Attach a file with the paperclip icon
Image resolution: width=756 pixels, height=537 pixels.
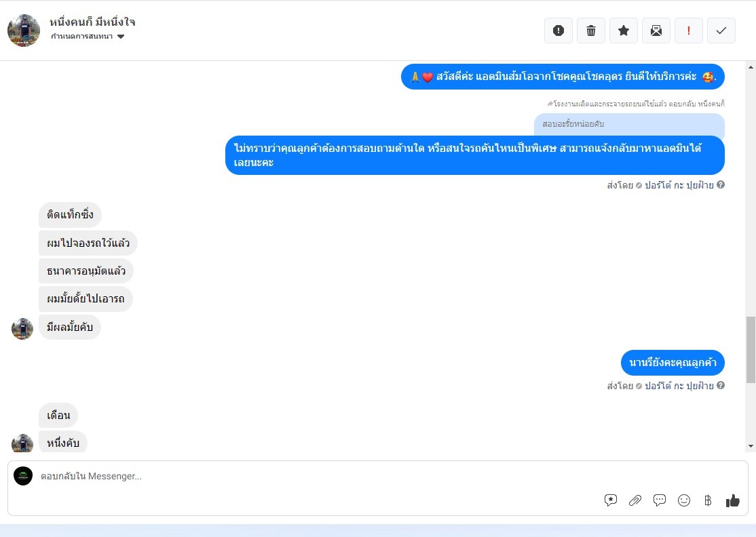[635, 500]
